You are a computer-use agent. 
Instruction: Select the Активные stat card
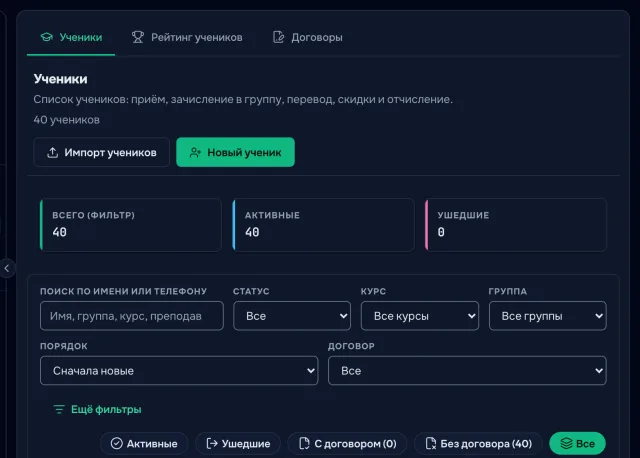pos(323,225)
